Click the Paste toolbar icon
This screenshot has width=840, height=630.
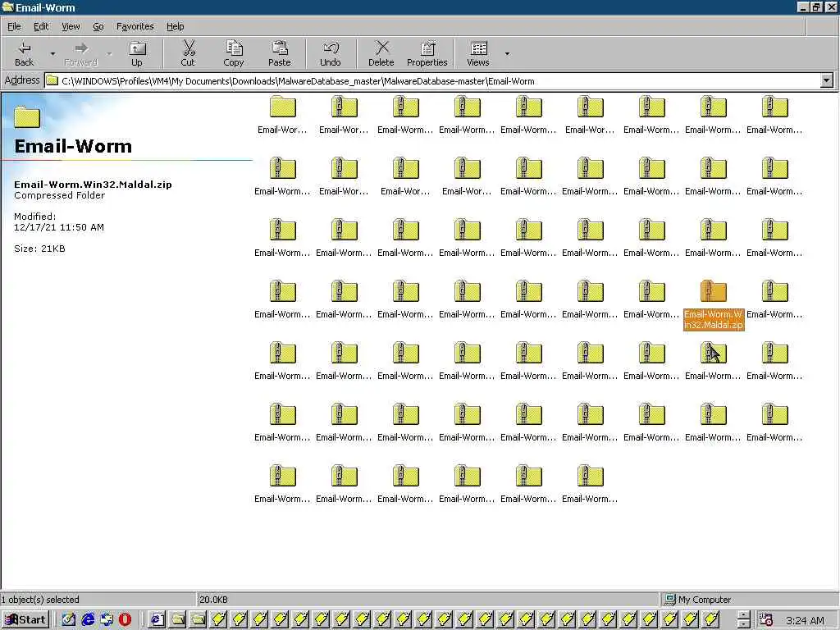(279, 53)
